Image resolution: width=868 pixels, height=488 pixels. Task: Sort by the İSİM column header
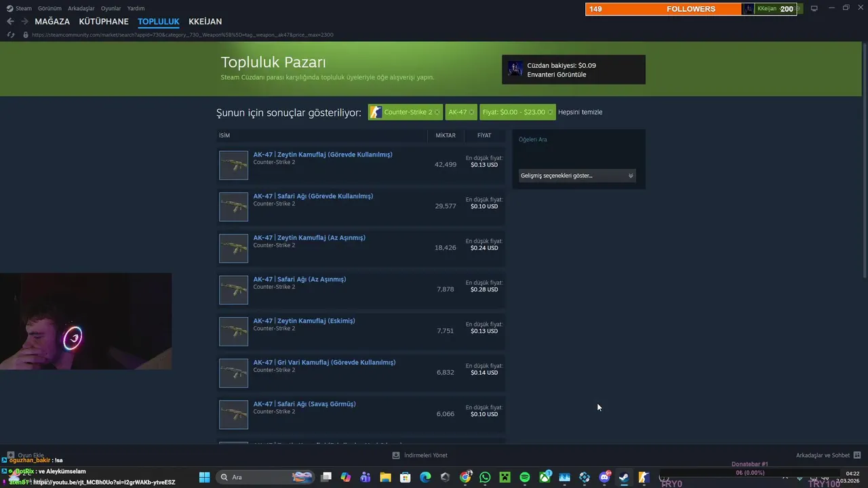point(224,136)
